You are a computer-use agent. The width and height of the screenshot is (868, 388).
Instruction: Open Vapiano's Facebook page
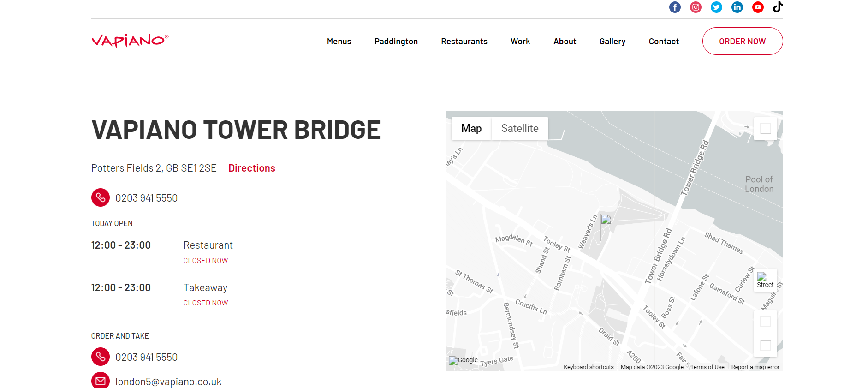(x=675, y=7)
